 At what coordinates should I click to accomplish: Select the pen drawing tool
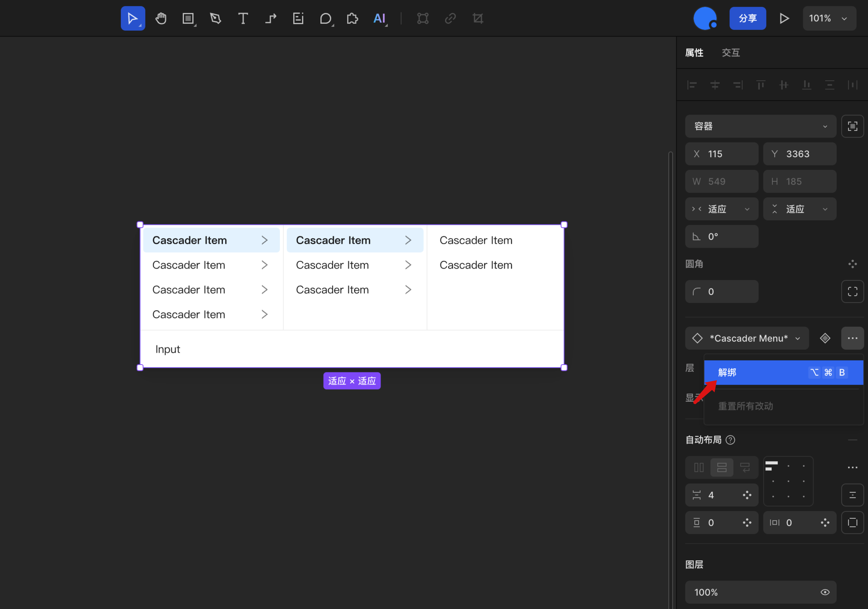pyautogui.click(x=216, y=18)
